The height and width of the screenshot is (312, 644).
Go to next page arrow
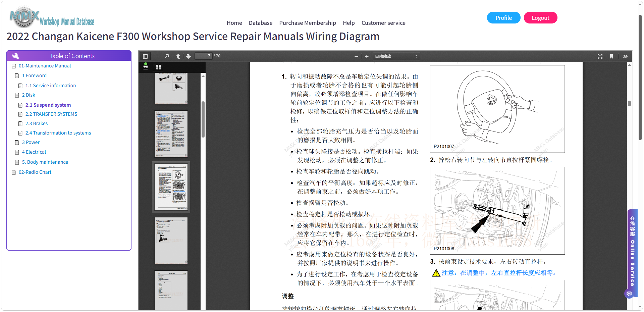click(189, 56)
